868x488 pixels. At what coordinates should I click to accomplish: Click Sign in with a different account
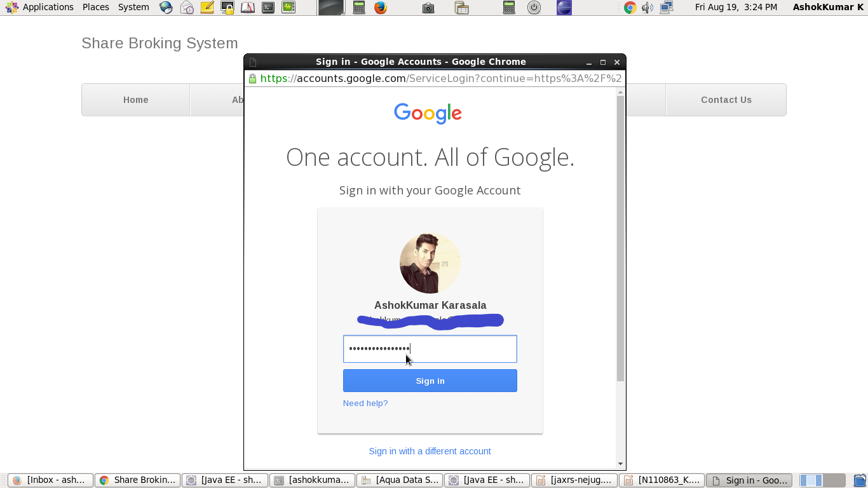pos(430,451)
